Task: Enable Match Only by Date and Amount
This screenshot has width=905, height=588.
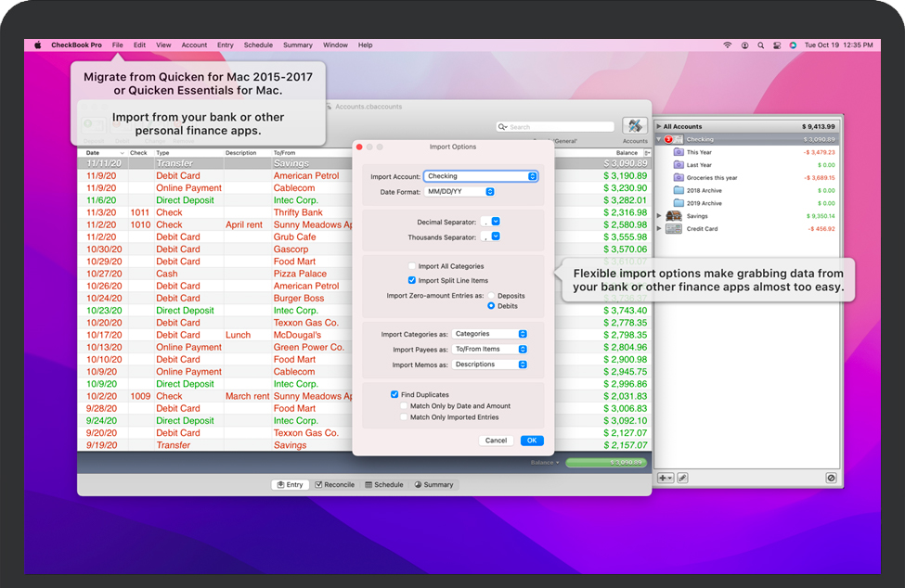Action: [404, 406]
